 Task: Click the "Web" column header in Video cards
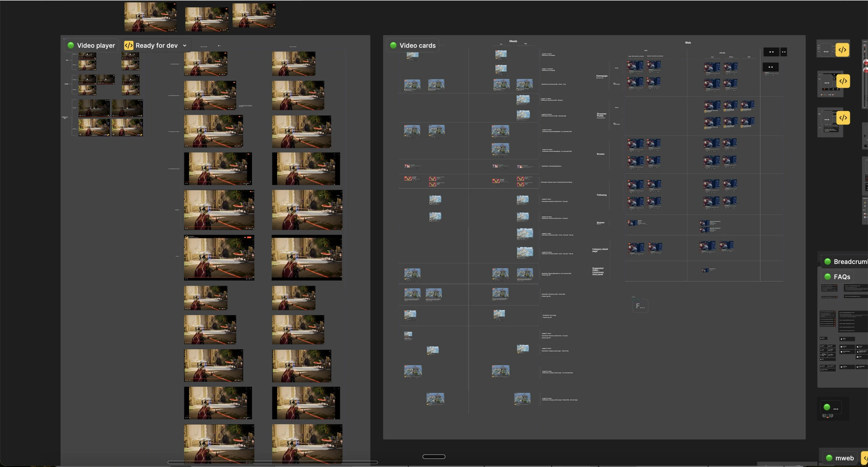tap(688, 43)
